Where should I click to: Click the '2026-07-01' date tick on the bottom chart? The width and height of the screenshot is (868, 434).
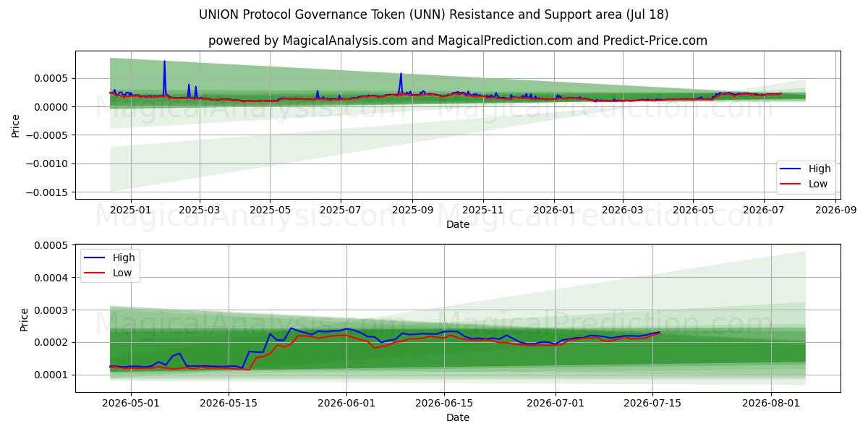tap(556, 405)
